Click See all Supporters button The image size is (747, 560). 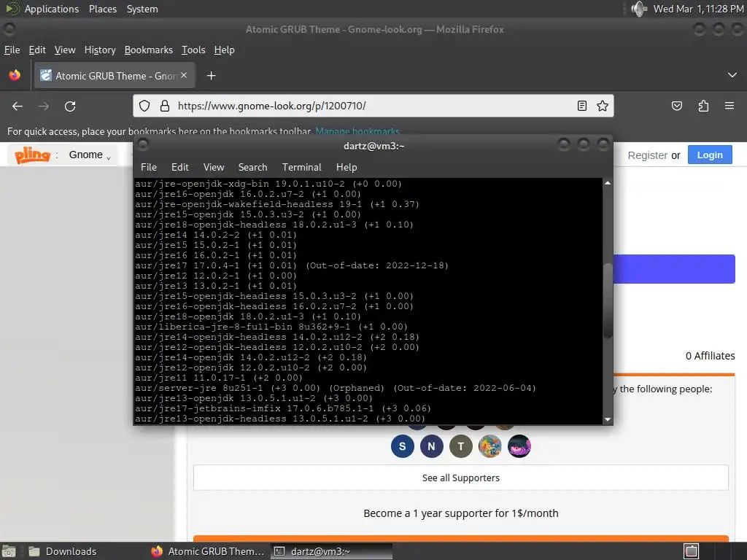click(461, 478)
